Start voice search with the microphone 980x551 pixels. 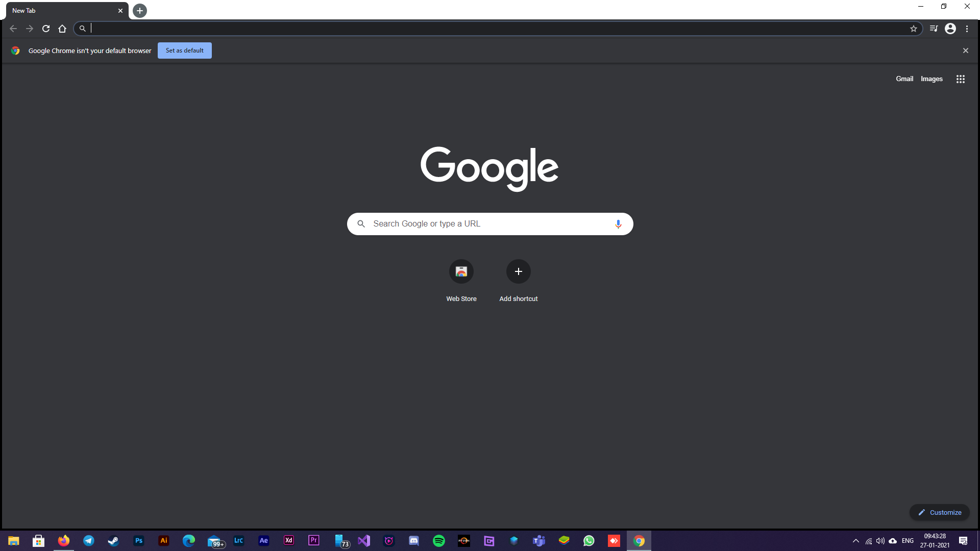618,224
